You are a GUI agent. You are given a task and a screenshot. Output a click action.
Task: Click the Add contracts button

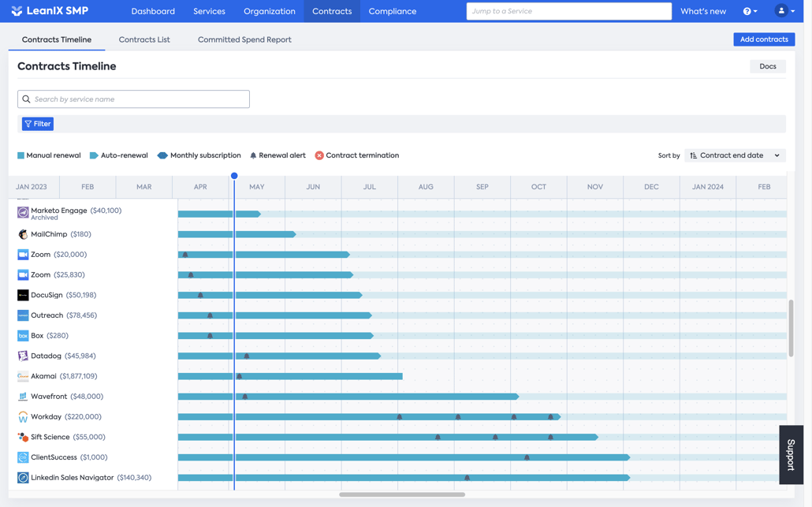pyautogui.click(x=764, y=39)
